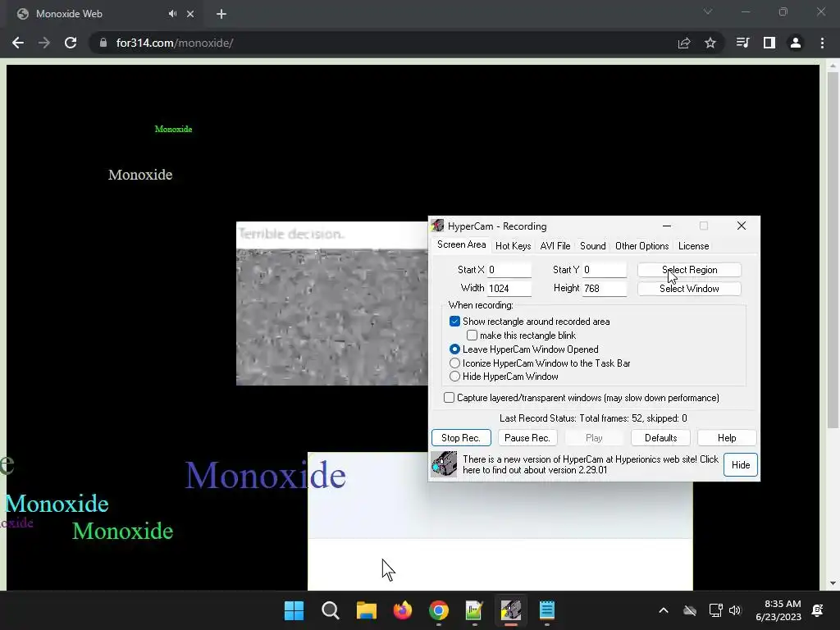840x630 pixels.
Task: Click the large blue Monoxide text
Action: coord(265,475)
